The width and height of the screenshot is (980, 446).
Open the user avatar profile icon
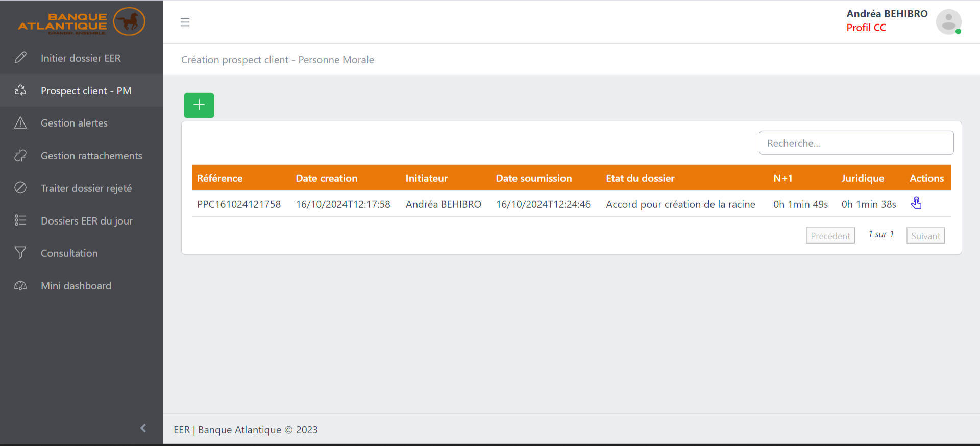pos(948,22)
